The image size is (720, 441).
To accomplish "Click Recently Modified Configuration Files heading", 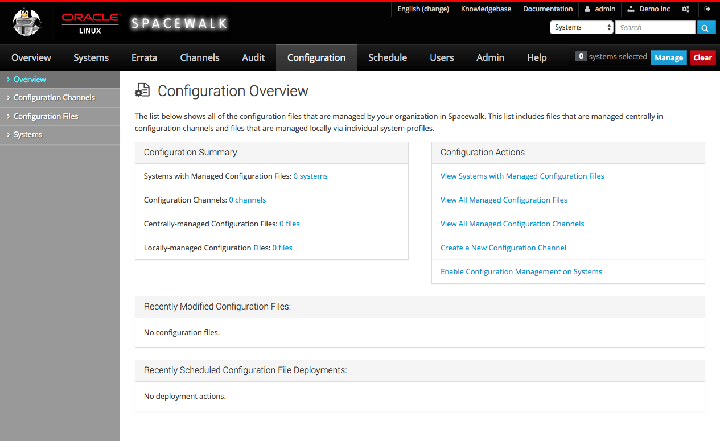I will 217,306.
